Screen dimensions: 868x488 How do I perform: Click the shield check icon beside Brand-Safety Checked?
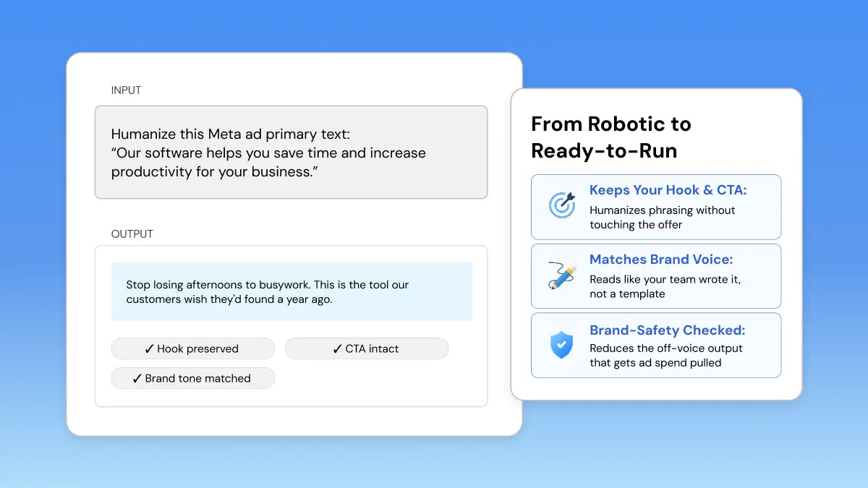[x=561, y=345]
